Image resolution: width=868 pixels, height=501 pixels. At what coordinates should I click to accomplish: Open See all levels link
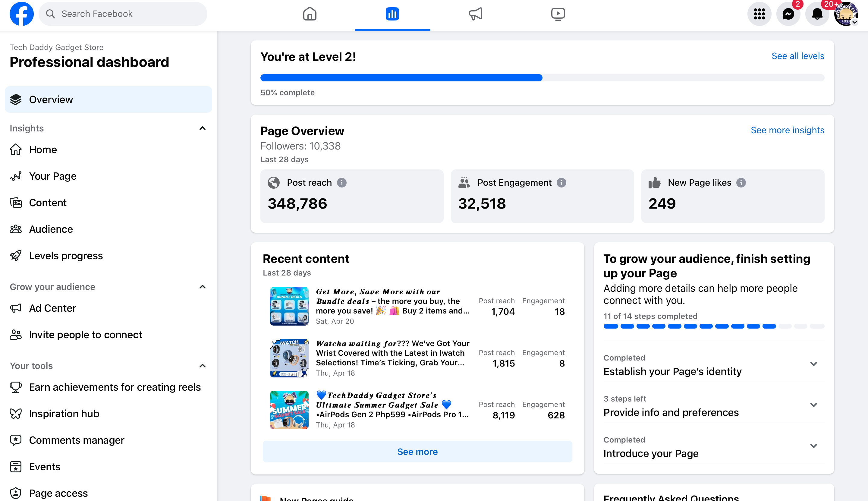tap(797, 56)
